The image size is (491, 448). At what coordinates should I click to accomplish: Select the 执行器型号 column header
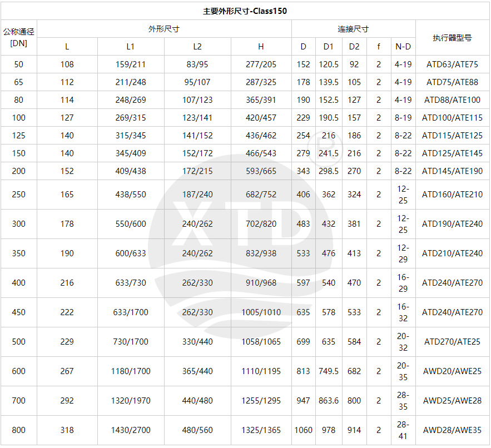point(452,38)
